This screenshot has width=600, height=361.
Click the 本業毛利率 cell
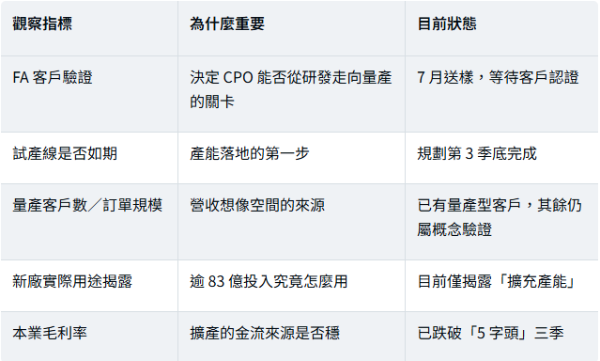pyautogui.click(x=89, y=336)
